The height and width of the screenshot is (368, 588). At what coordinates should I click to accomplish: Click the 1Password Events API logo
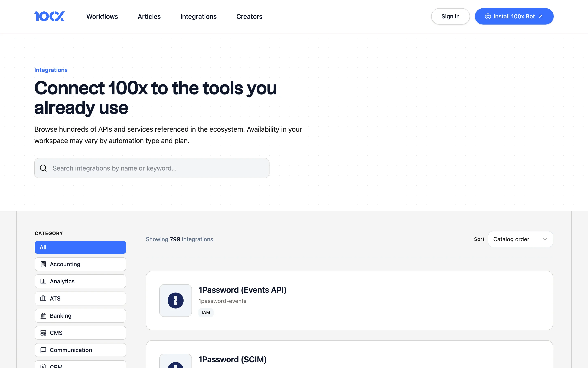[175, 300]
